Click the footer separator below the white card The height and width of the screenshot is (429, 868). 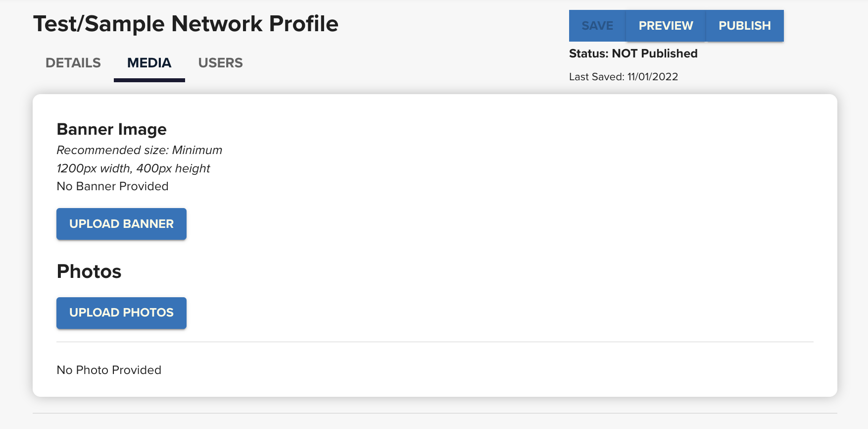point(435,413)
